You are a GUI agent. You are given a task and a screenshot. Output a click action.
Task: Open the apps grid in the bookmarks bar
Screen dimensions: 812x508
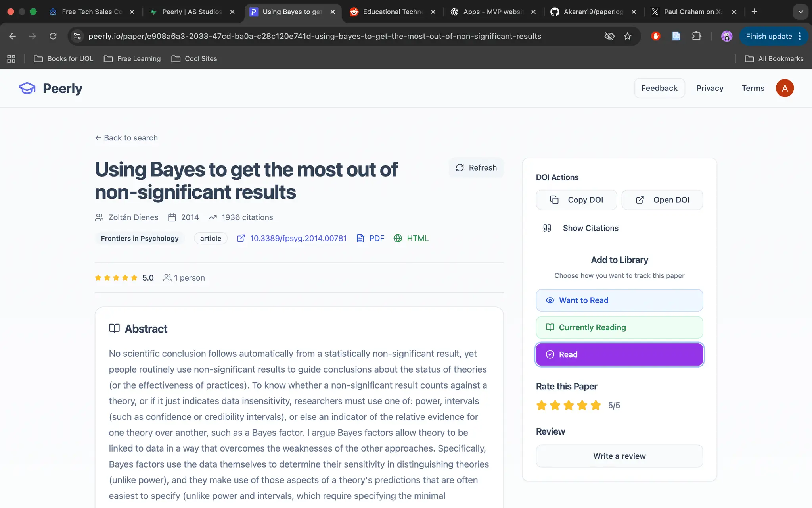point(11,59)
